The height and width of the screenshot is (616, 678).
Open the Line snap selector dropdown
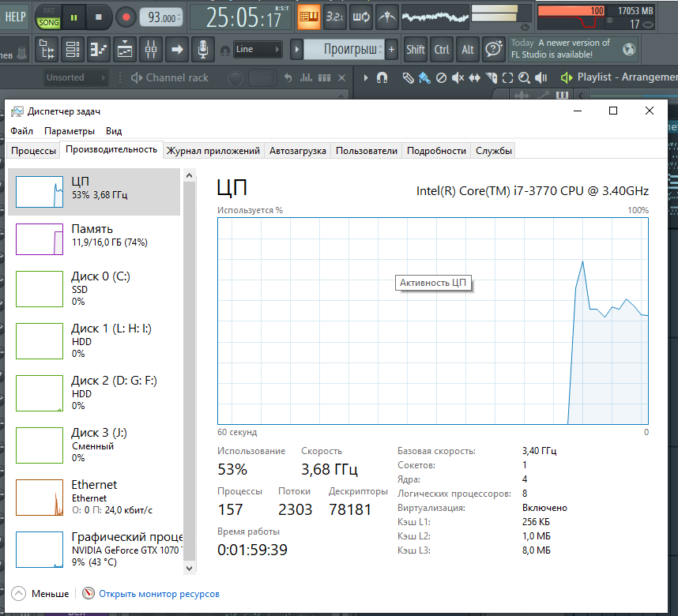pyautogui.click(x=258, y=49)
